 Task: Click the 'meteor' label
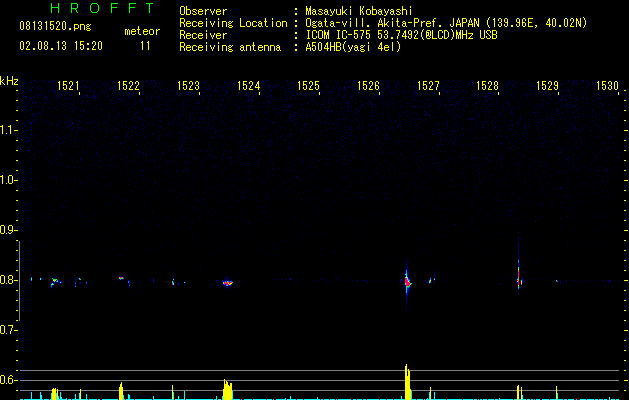142,31
